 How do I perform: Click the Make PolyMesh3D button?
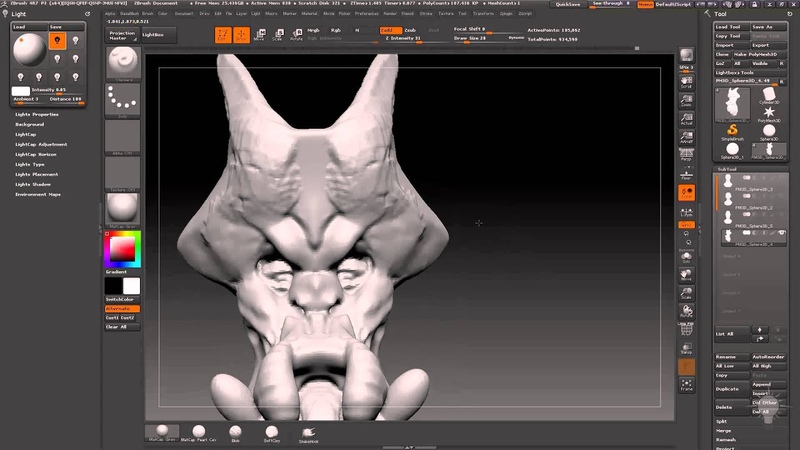[x=759, y=54]
